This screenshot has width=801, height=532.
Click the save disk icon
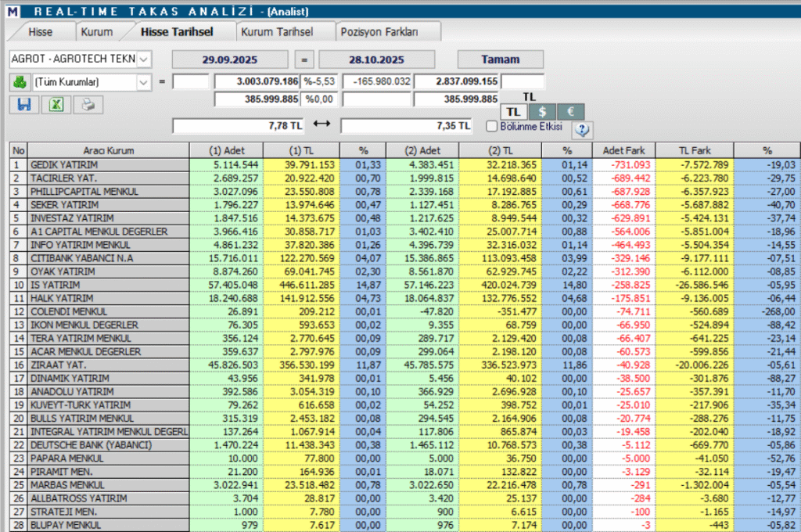23,104
